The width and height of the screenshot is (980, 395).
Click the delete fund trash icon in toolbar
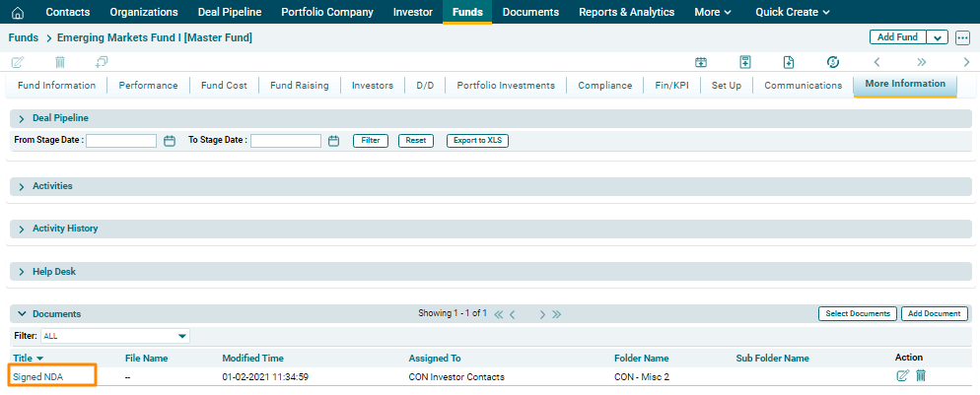60,62
